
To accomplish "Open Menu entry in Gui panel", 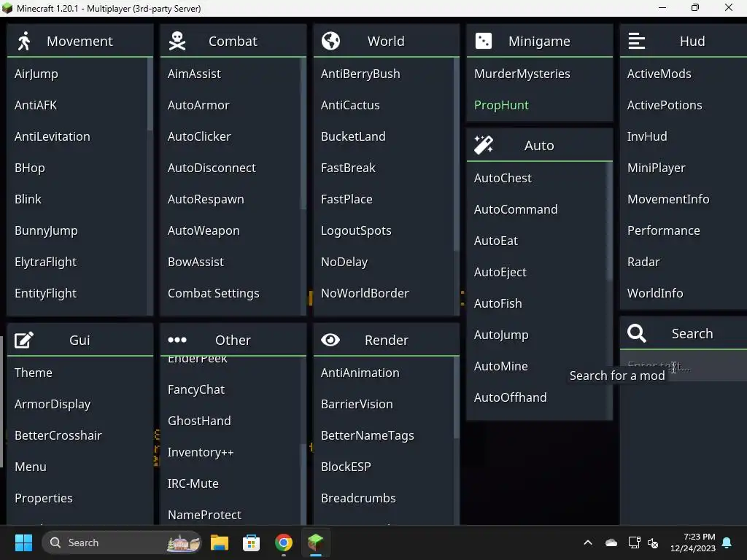I will pos(80,467).
